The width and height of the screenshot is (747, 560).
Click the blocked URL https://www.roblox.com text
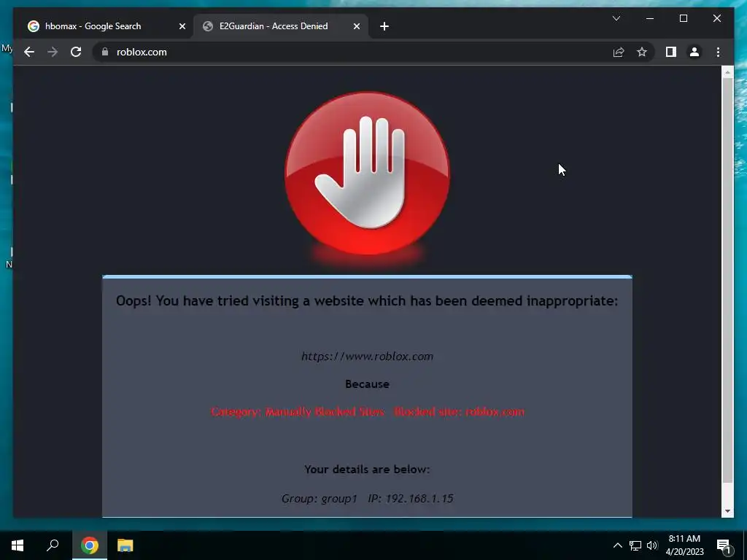pyautogui.click(x=368, y=356)
